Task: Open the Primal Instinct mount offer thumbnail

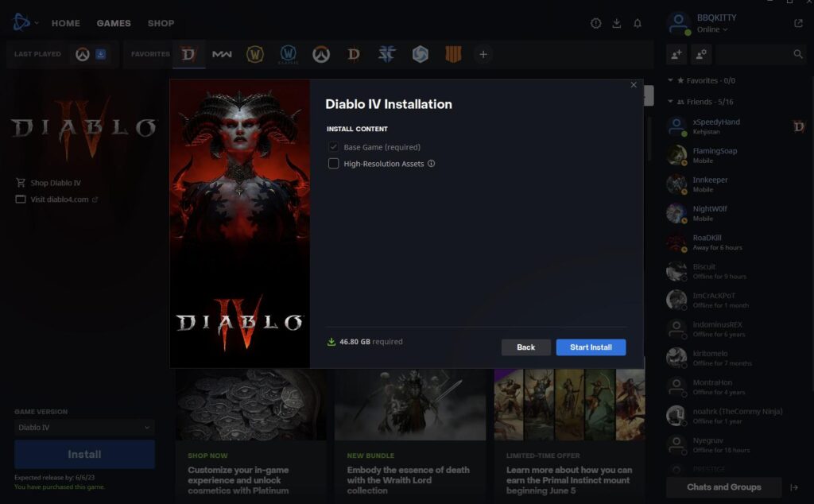Action: (x=569, y=405)
